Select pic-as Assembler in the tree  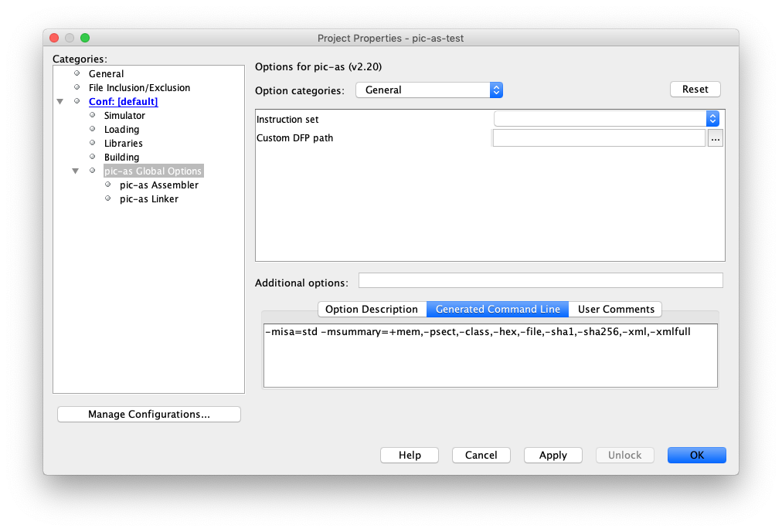[x=158, y=185]
